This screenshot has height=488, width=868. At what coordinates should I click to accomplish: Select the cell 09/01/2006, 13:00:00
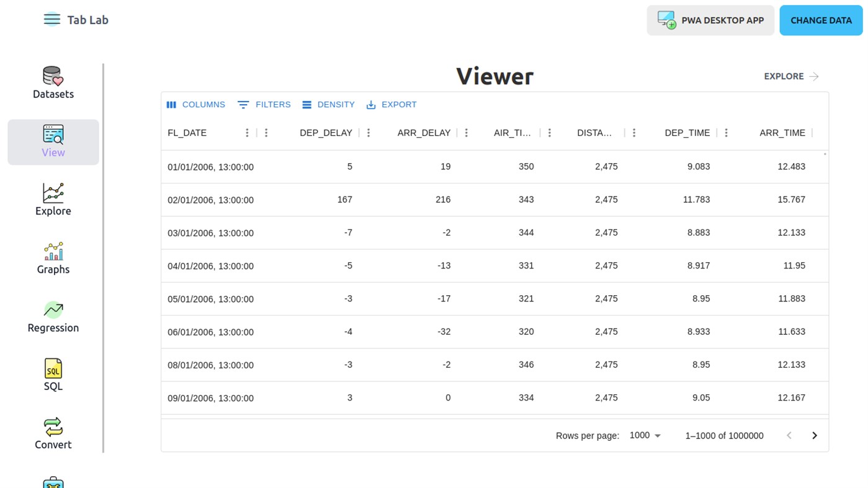click(x=210, y=397)
